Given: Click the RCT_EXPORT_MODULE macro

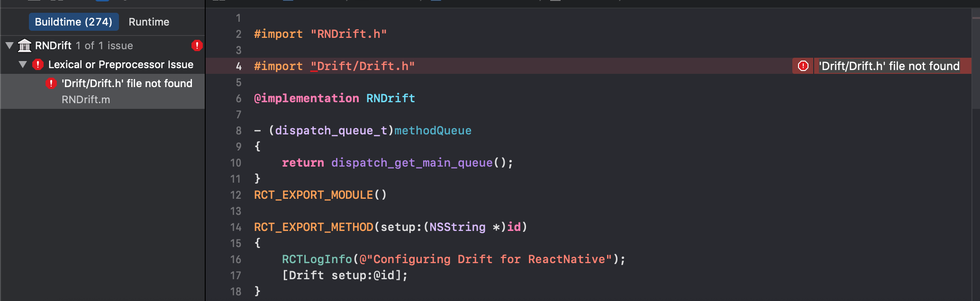Looking at the screenshot, I should 314,195.
